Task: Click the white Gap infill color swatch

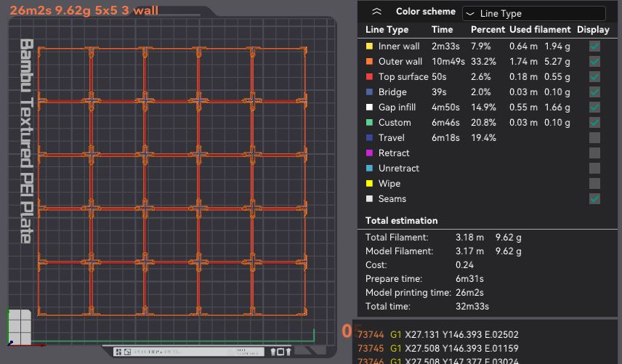Action: point(369,108)
